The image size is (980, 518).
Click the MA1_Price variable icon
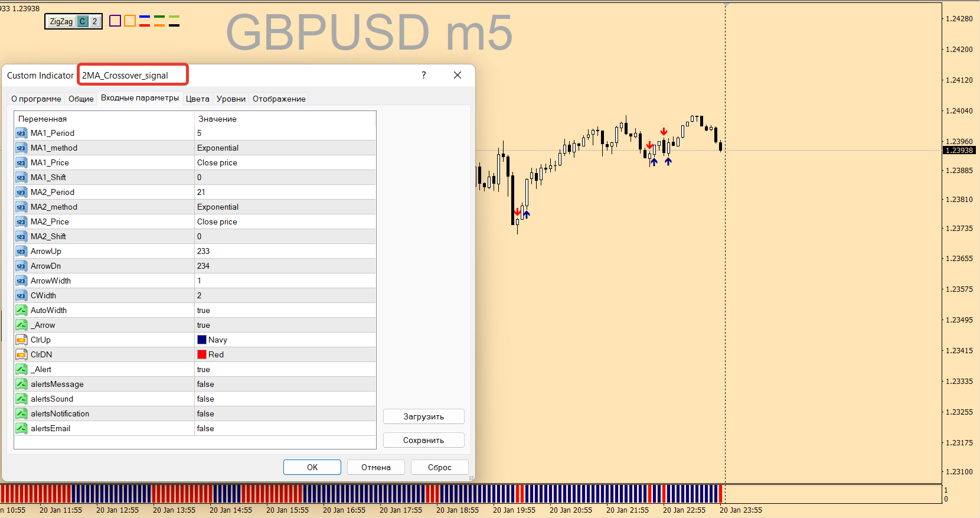21,162
